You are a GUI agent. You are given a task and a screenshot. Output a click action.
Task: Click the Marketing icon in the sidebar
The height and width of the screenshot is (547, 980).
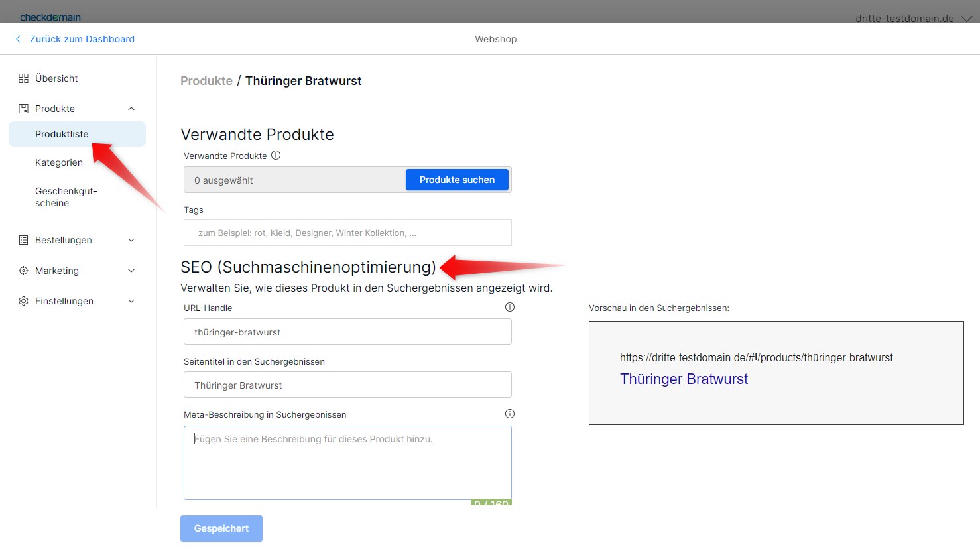(22, 270)
